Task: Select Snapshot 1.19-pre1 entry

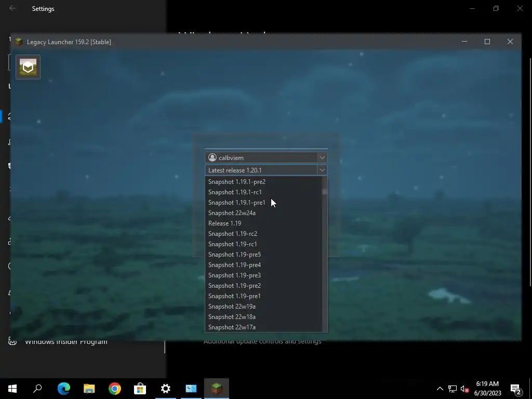Action: (263, 296)
